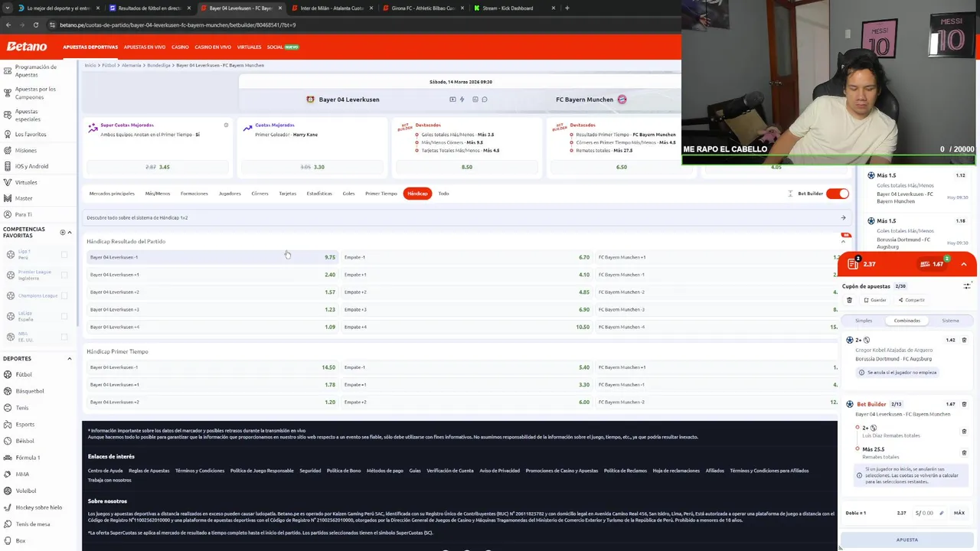Add favorite competition with plus icon

(63, 232)
